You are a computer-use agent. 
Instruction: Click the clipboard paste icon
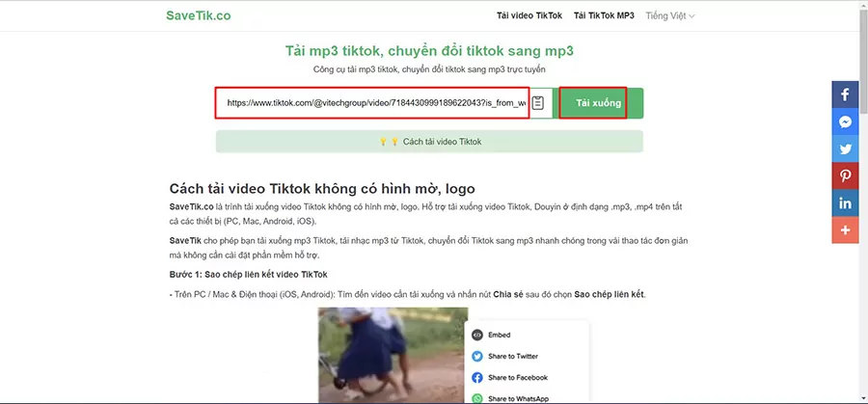point(538,103)
